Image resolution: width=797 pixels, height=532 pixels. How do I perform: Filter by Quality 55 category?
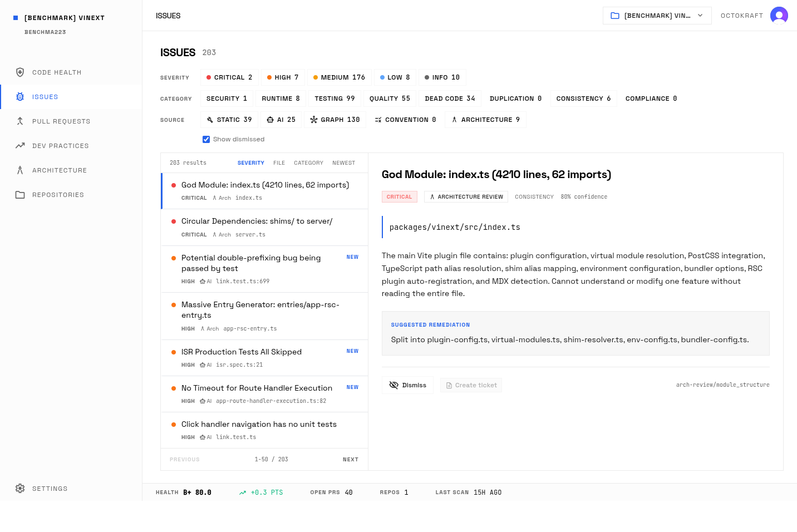[x=390, y=98]
